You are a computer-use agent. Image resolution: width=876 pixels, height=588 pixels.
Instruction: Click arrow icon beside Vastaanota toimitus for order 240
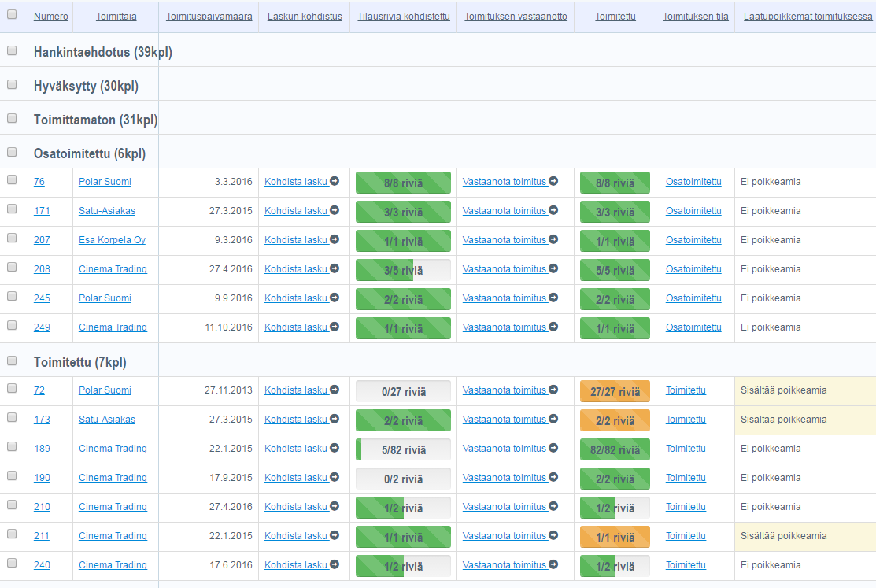click(553, 565)
